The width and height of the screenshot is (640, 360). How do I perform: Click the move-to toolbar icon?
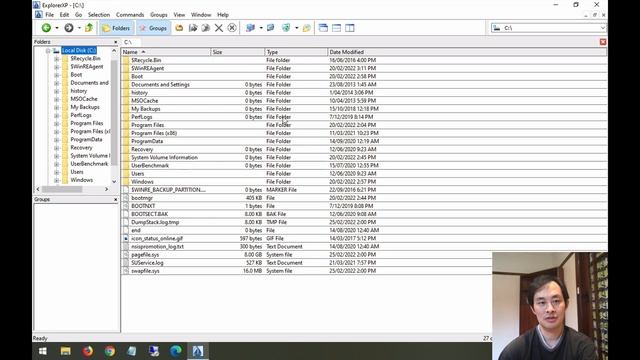206,28
